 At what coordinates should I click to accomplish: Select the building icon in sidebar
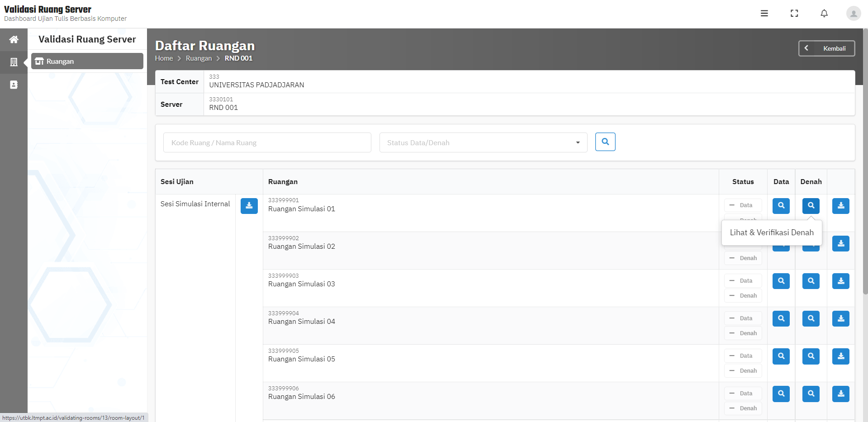[x=14, y=62]
